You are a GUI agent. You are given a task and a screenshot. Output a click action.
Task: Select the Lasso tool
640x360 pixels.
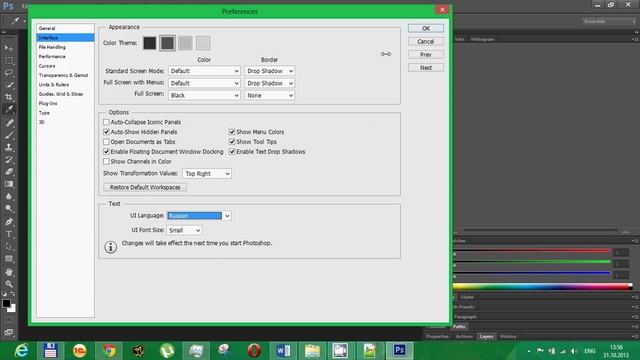[x=9, y=73]
